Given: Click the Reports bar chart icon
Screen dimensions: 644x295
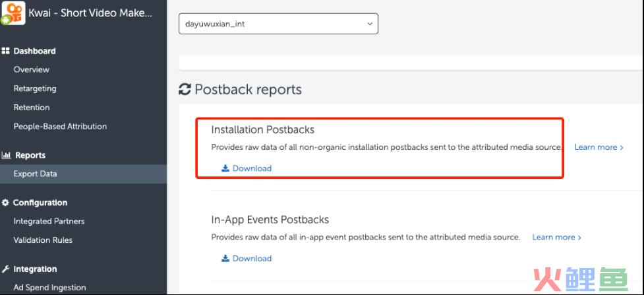Looking at the screenshot, I should click(6, 155).
